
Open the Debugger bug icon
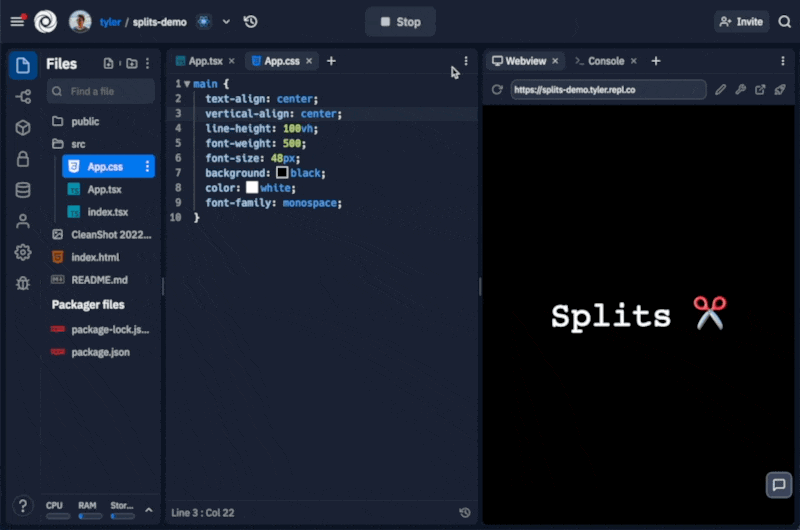[22, 283]
